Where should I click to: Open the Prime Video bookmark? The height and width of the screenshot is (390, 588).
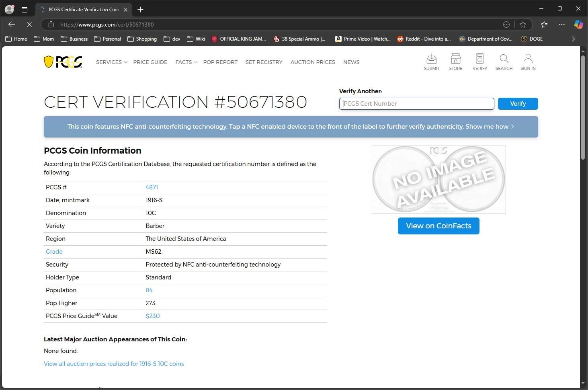pyautogui.click(x=363, y=39)
